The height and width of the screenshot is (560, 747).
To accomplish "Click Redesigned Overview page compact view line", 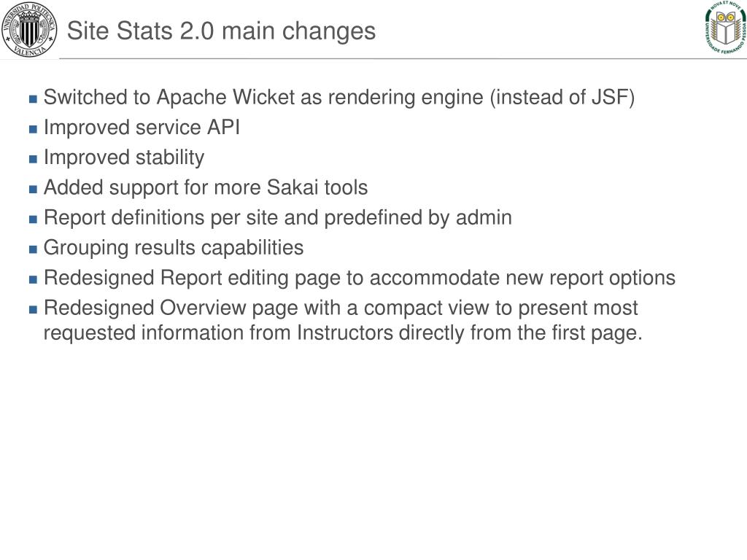I will point(341,308).
